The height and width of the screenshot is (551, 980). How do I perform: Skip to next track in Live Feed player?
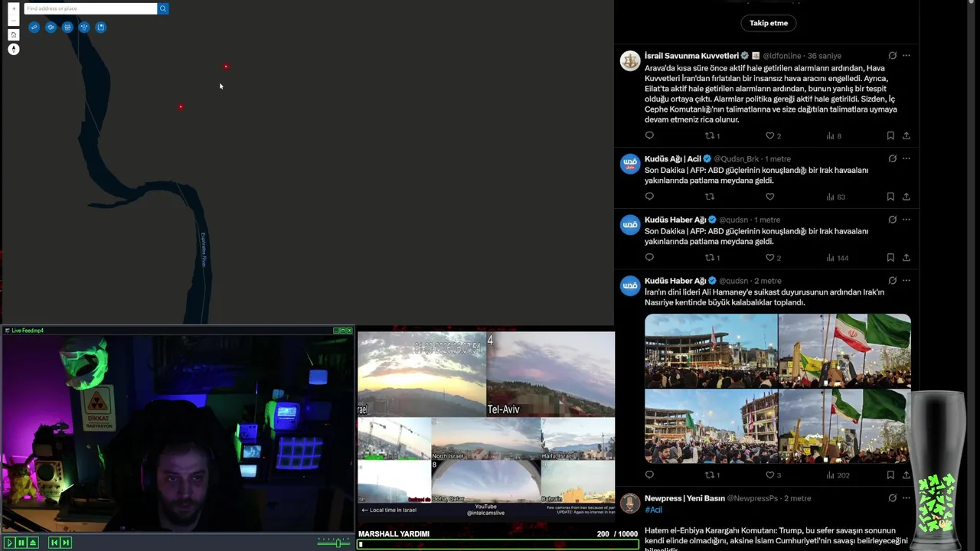point(66,543)
